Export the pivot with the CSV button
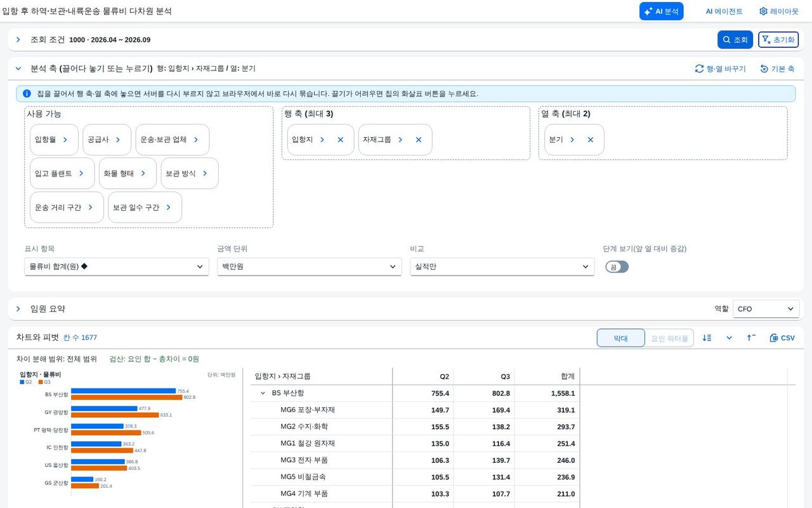Screen dimensions: 812x508 click(782, 338)
